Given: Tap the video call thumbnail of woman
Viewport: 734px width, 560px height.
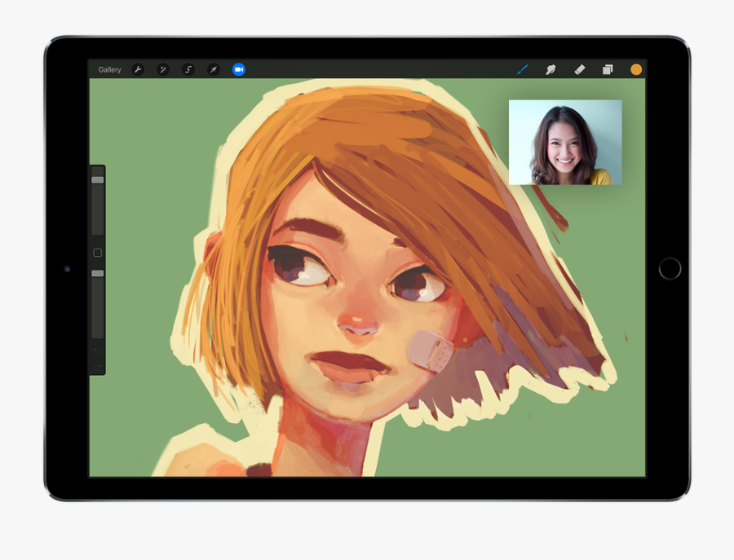Looking at the screenshot, I should click(565, 142).
